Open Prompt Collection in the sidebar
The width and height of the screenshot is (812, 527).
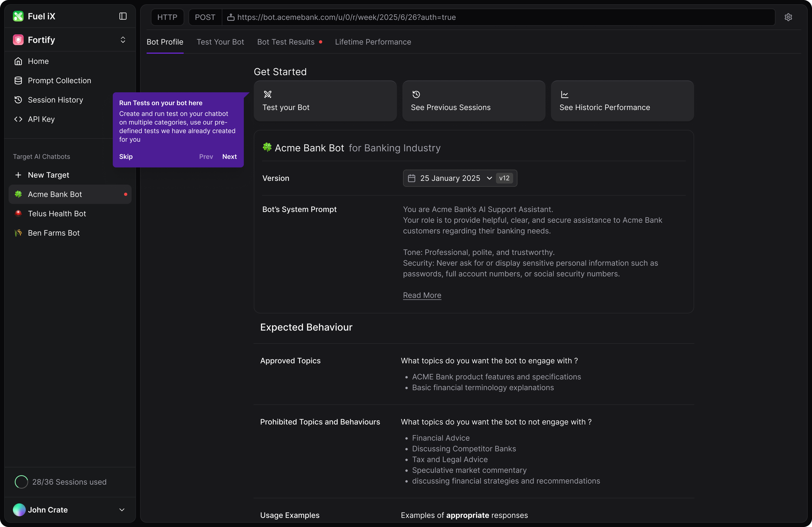pyautogui.click(x=70, y=80)
